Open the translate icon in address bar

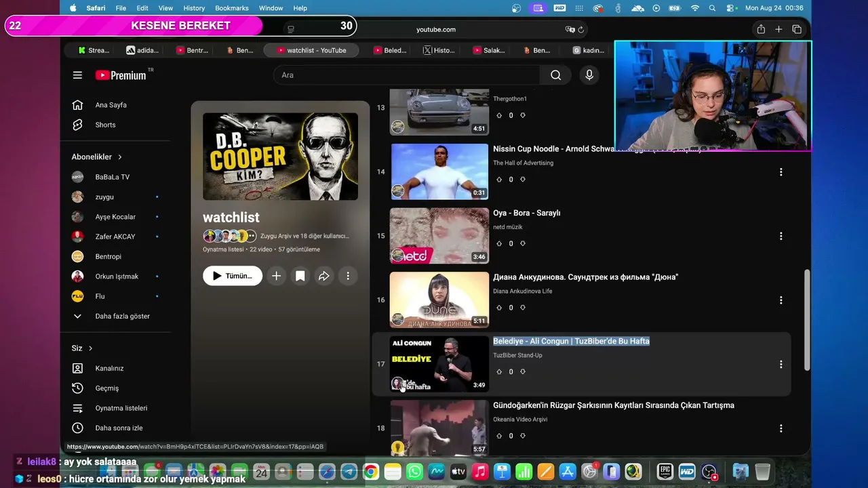[x=570, y=30]
